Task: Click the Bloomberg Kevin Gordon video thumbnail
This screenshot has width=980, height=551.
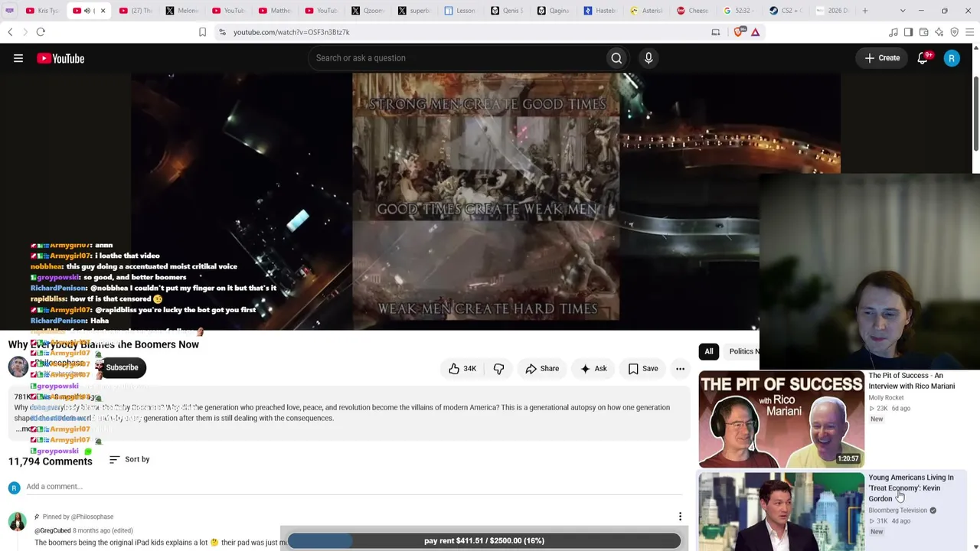Action: [x=781, y=512]
